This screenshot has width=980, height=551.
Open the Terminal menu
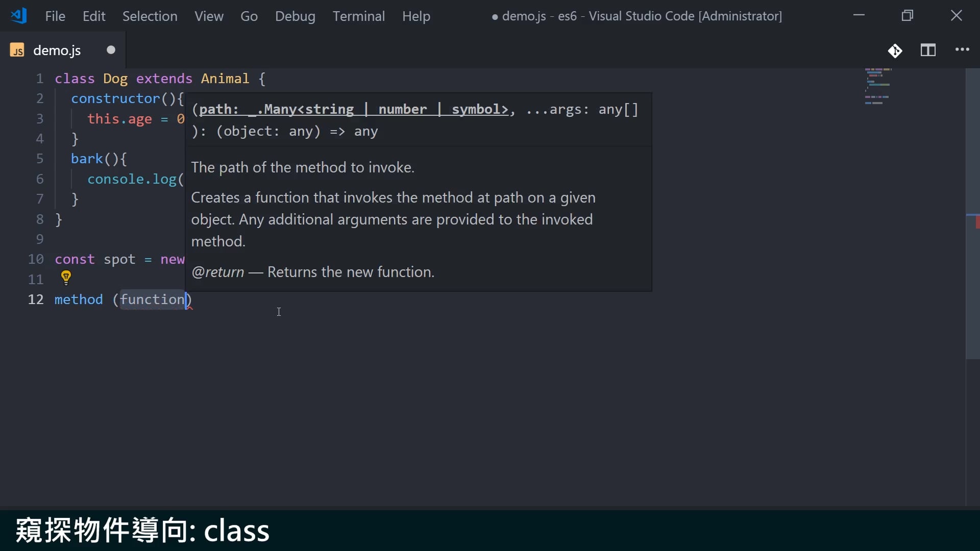point(358,16)
